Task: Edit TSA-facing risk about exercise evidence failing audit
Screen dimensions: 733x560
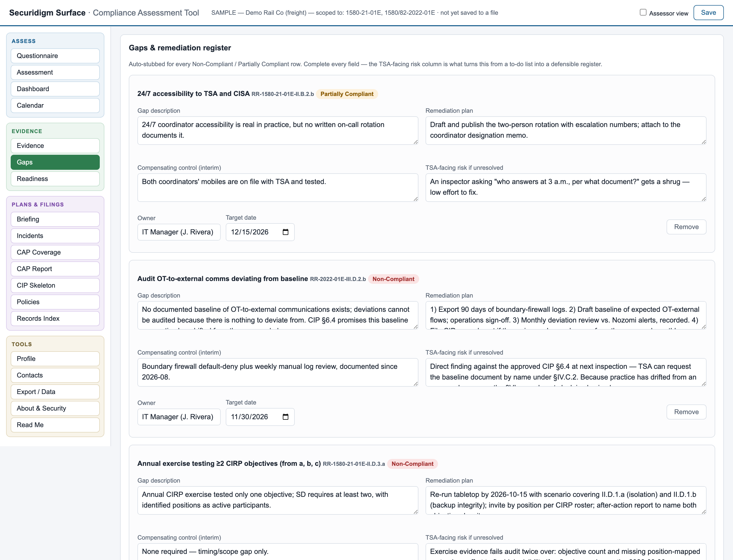Action: click(x=566, y=552)
